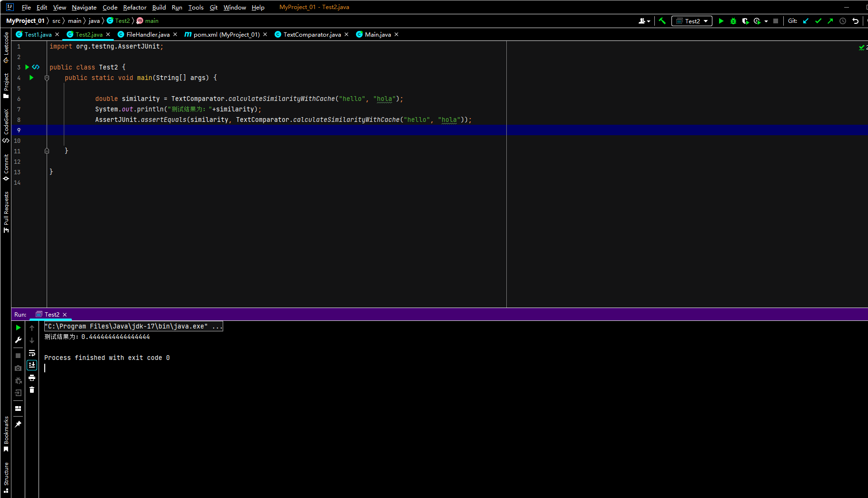
Task: Toggle the Bookmarks tool window
Action: pyautogui.click(x=6, y=434)
